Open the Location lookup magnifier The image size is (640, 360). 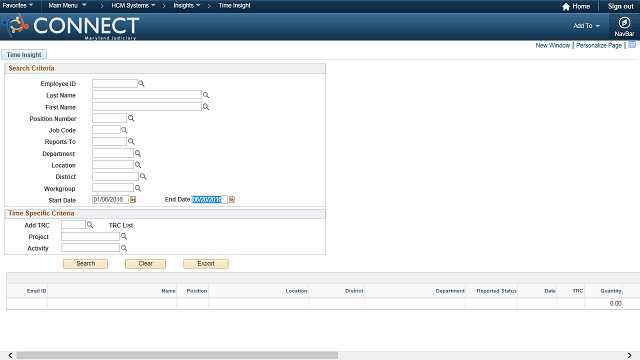[138, 165]
